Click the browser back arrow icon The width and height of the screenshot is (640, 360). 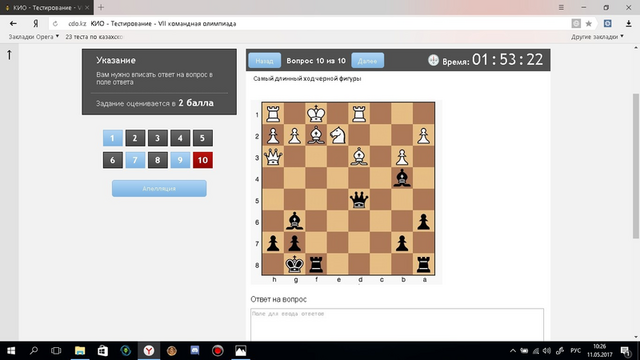[x=13, y=24]
